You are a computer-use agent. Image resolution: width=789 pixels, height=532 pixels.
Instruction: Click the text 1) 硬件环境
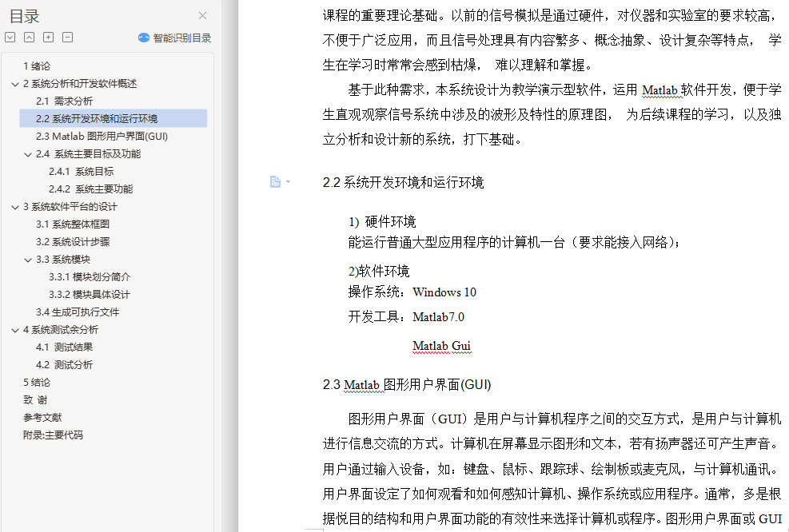tap(382, 222)
